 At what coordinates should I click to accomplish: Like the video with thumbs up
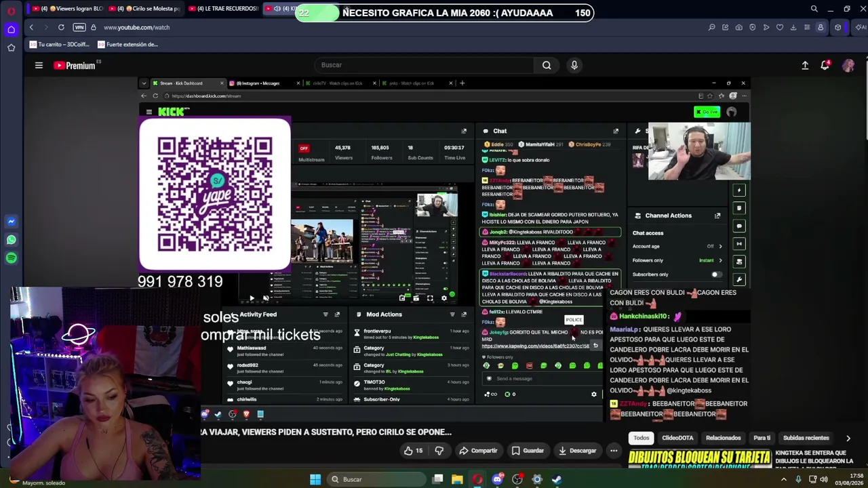[x=413, y=451]
